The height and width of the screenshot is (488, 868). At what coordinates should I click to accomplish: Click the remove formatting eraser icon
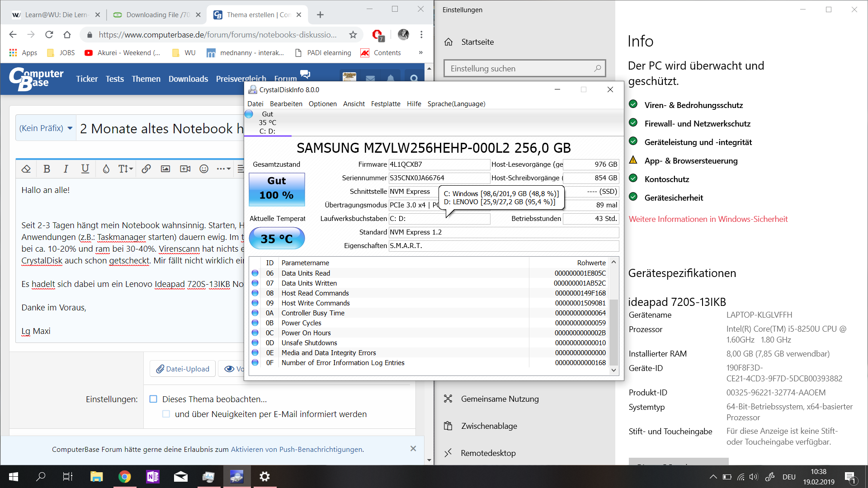(26, 169)
